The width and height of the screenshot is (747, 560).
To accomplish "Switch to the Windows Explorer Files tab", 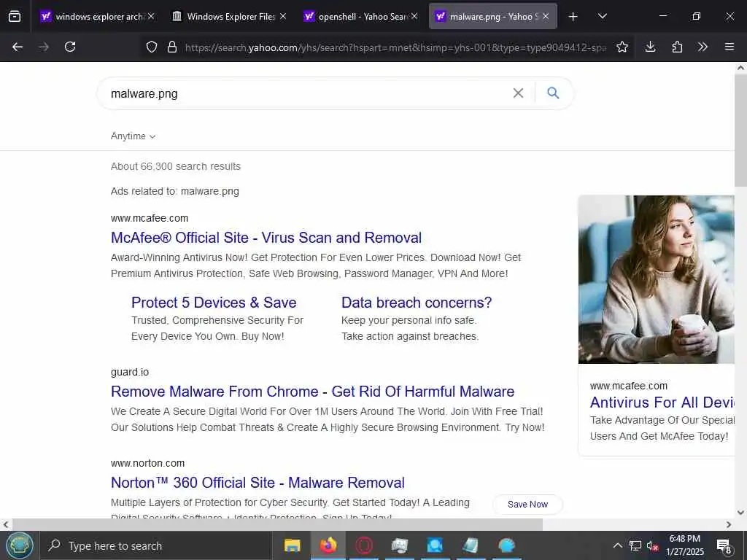I will coord(228,17).
